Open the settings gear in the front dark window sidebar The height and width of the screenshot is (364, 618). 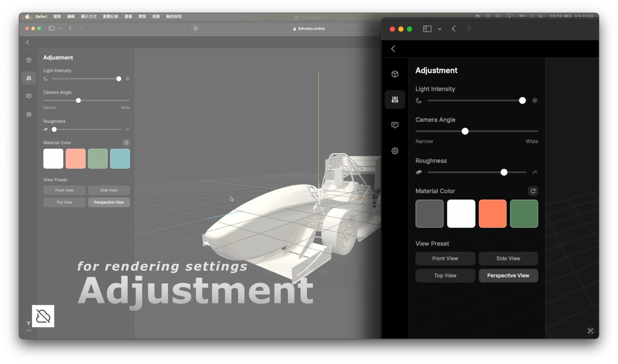[395, 151]
